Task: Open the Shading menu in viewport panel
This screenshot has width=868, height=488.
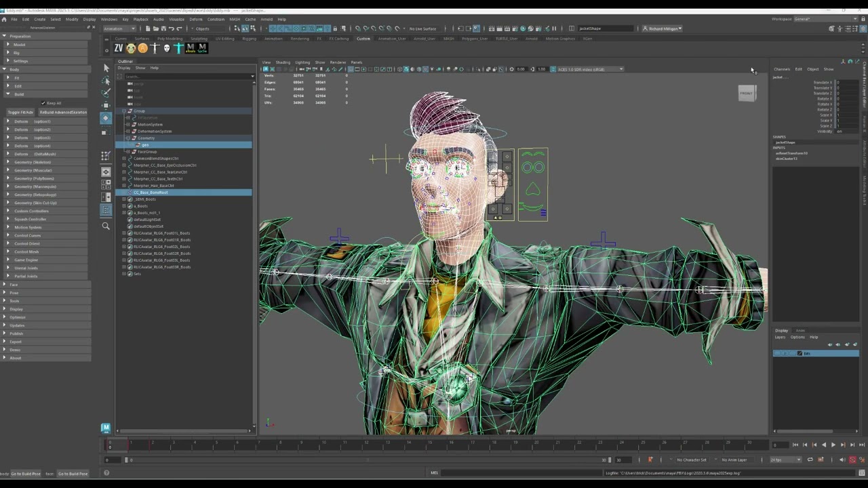Action: (283, 62)
